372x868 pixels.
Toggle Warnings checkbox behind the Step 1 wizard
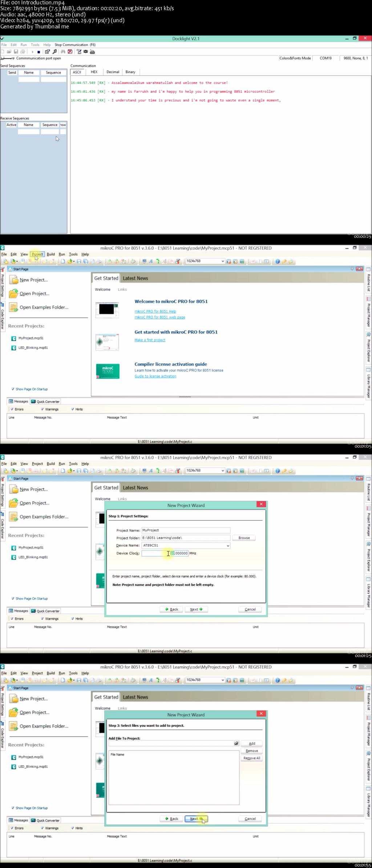tap(42, 619)
